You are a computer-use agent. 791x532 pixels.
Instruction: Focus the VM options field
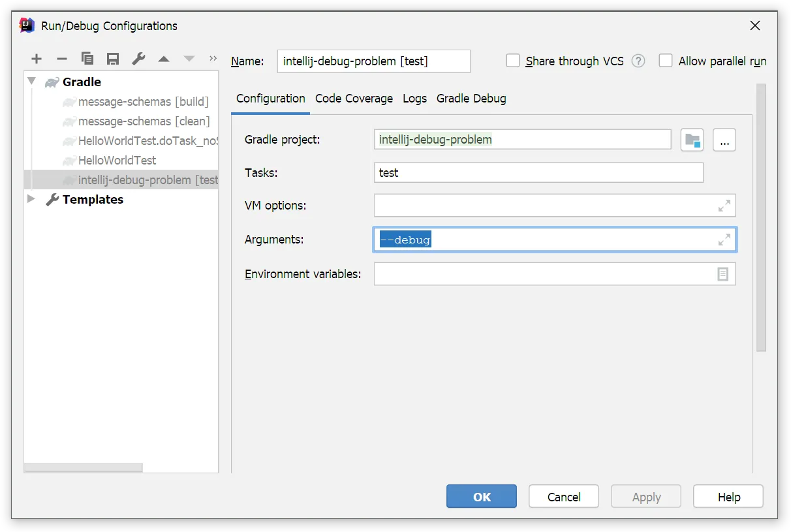click(555, 206)
